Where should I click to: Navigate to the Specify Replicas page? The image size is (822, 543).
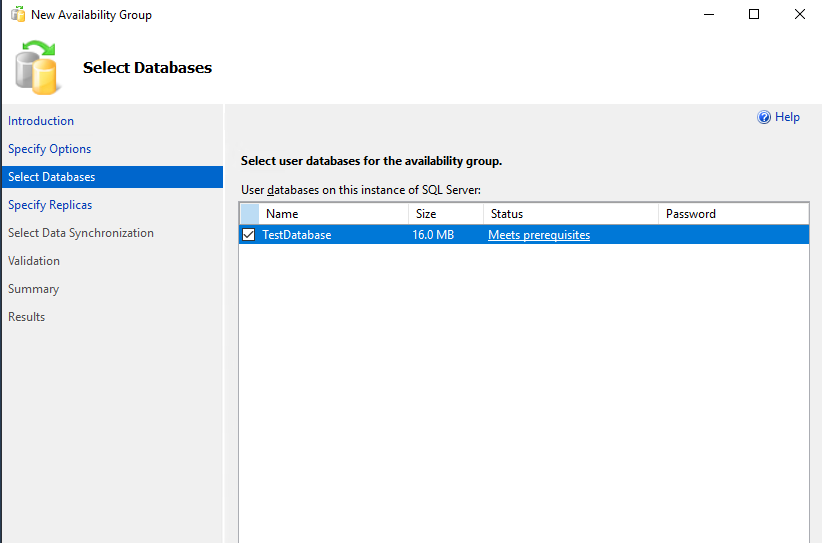[50, 205]
